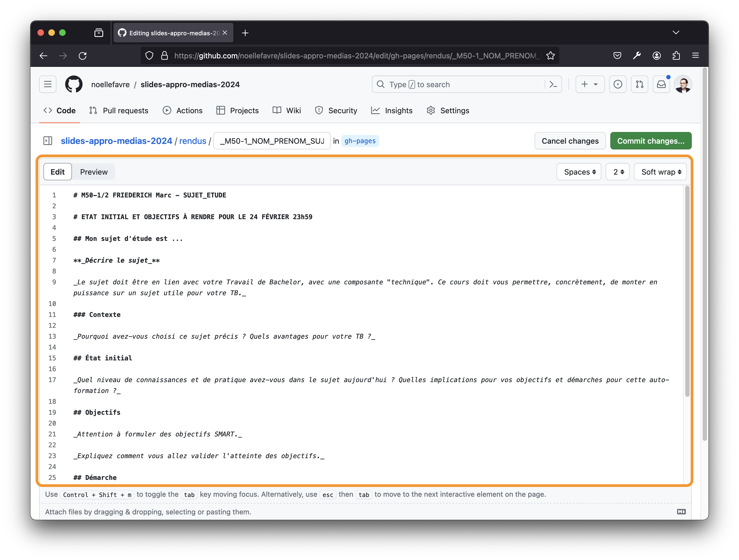Open GitHub homepage via Octocat logo

coord(74,84)
